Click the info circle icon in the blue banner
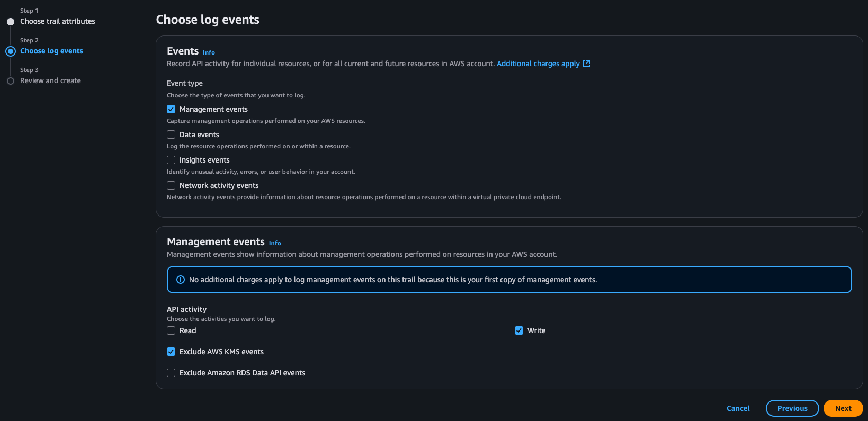Image resolution: width=868 pixels, height=421 pixels. click(181, 280)
